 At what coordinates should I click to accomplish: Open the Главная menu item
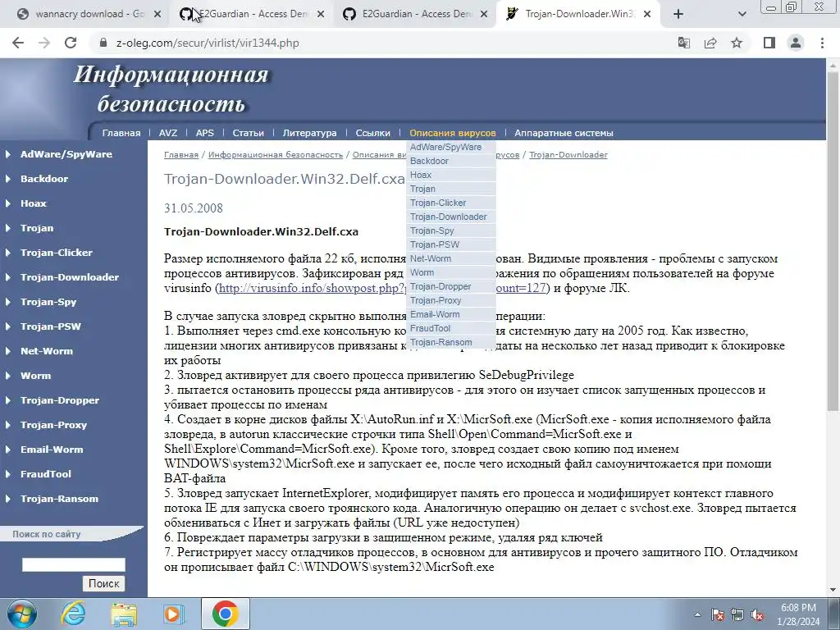click(x=121, y=133)
